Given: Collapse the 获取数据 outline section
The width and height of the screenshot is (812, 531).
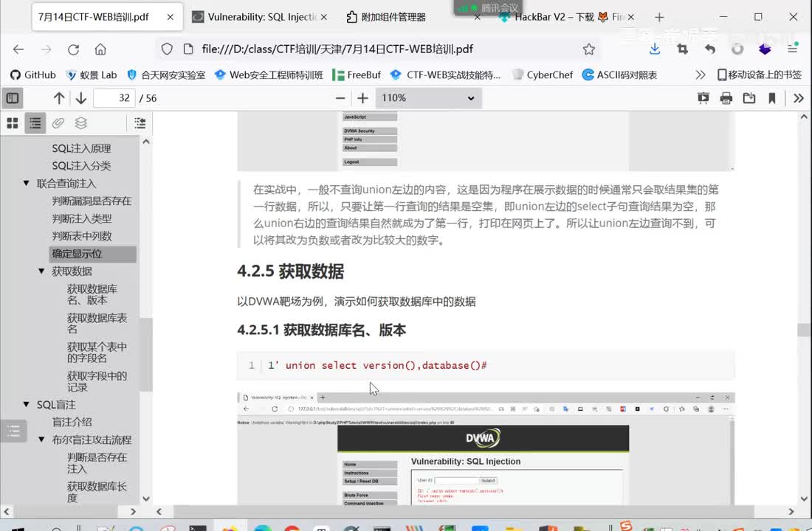Looking at the screenshot, I should coord(41,271).
